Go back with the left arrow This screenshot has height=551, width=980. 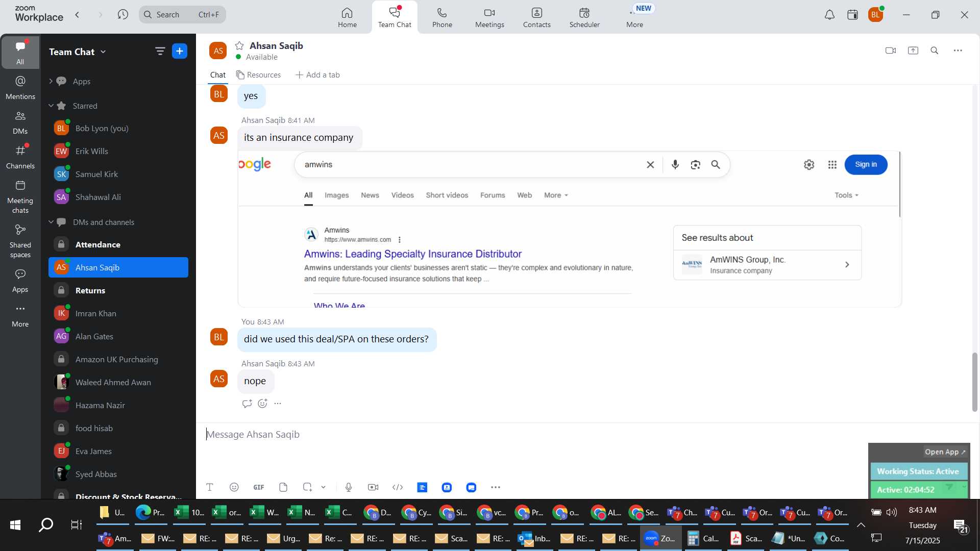pos(78,15)
